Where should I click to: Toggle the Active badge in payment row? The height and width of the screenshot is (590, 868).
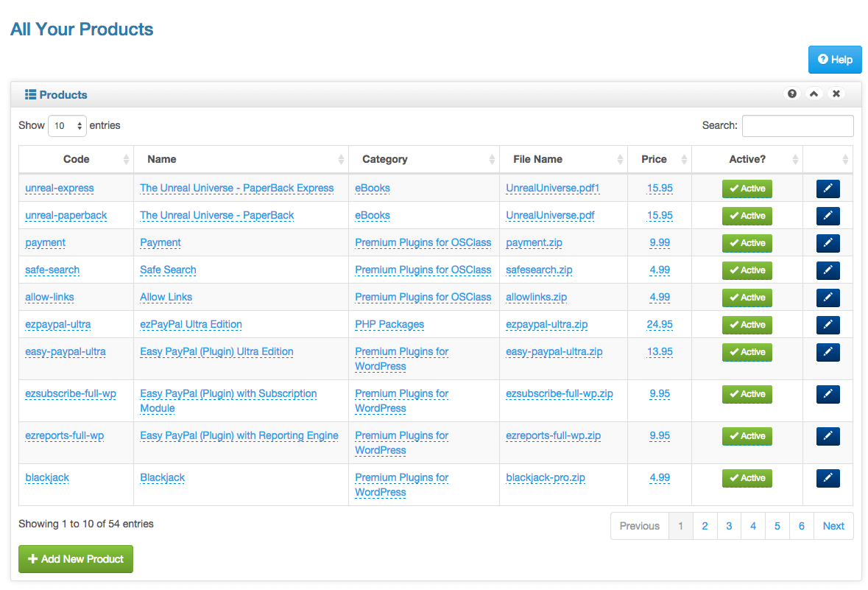[747, 242]
